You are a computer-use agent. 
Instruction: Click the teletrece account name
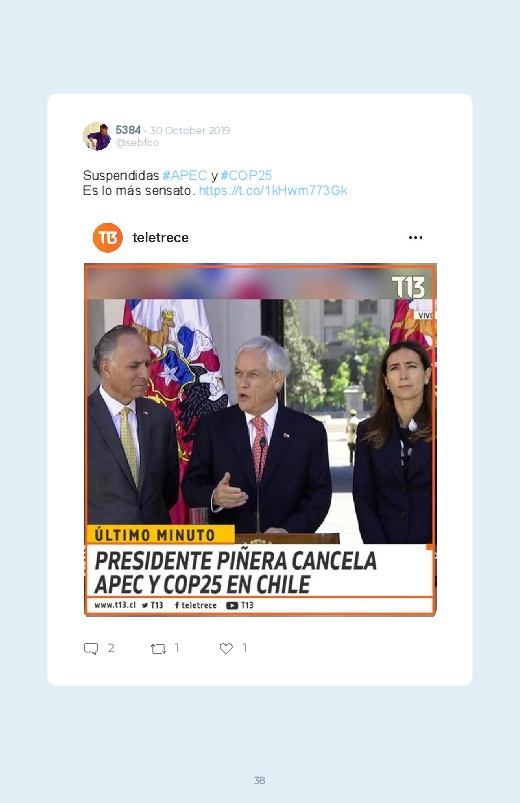click(x=160, y=238)
